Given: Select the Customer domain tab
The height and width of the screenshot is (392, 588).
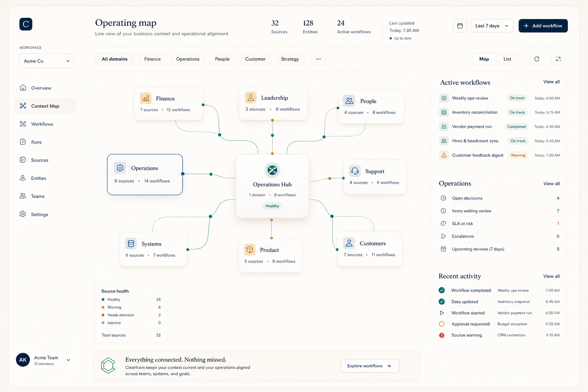Looking at the screenshot, I should tap(255, 59).
